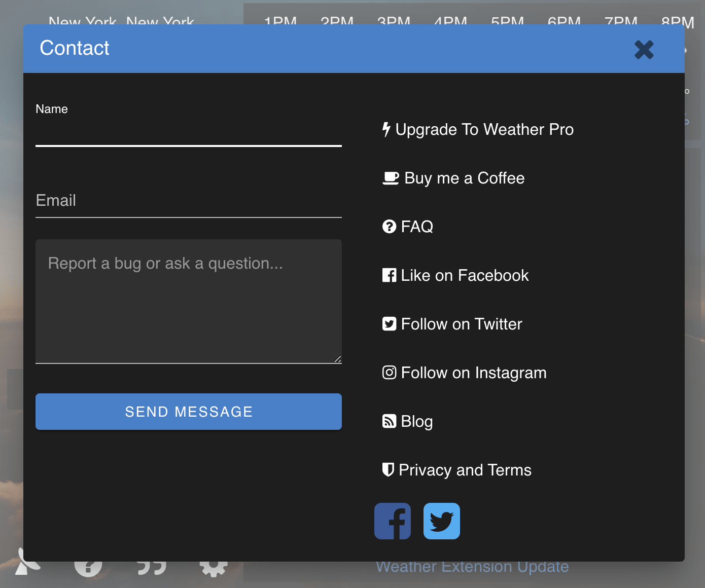The image size is (705, 588).
Task: Click the shield icon beside Privacy
Action: (389, 470)
